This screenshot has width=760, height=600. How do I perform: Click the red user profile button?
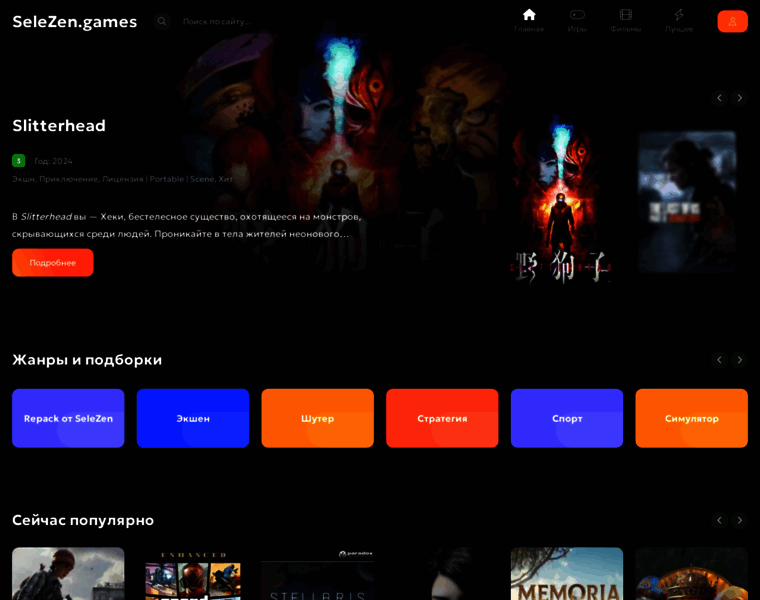click(732, 21)
